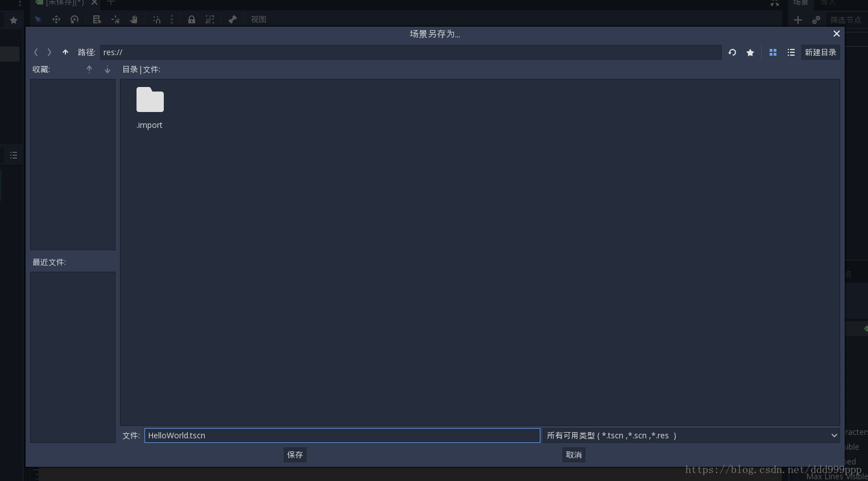Favorite the current folder with star icon
This screenshot has height=481, width=868.
pos(750,52)
